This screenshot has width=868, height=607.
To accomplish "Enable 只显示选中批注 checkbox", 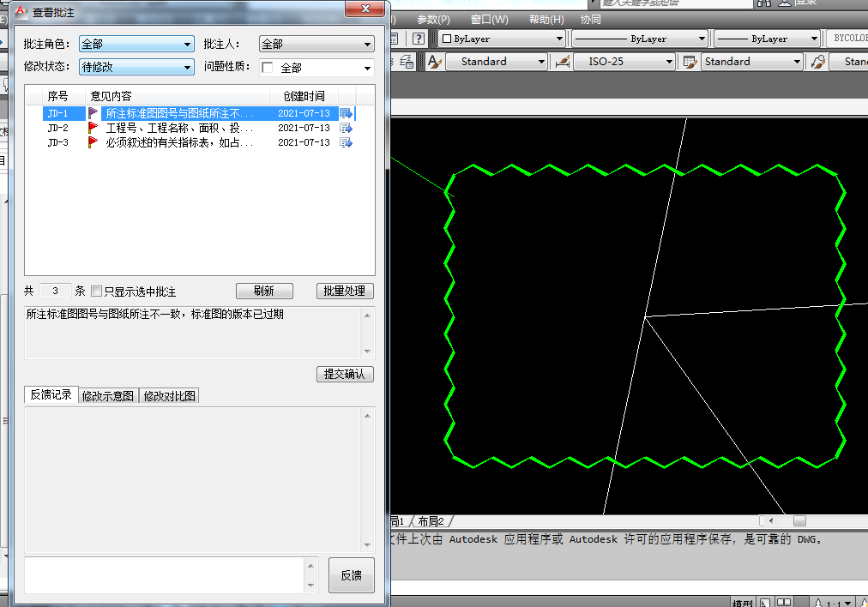I will (96, 291).
